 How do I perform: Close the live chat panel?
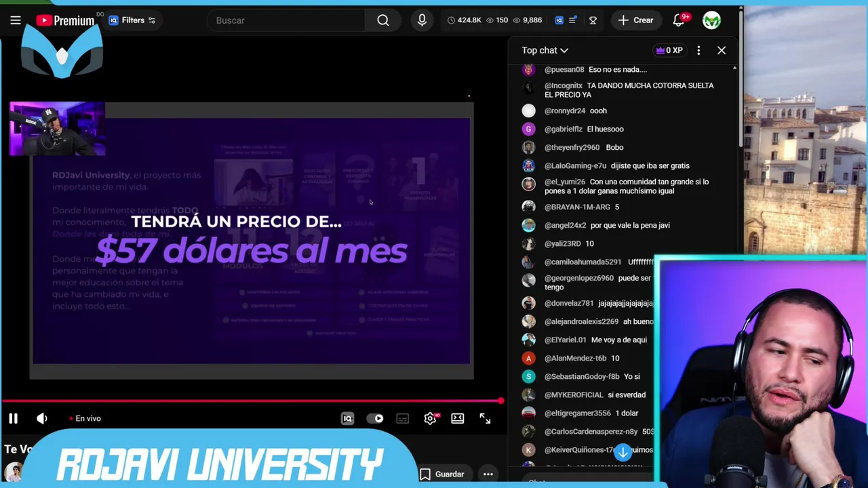(x=722, y=50)
